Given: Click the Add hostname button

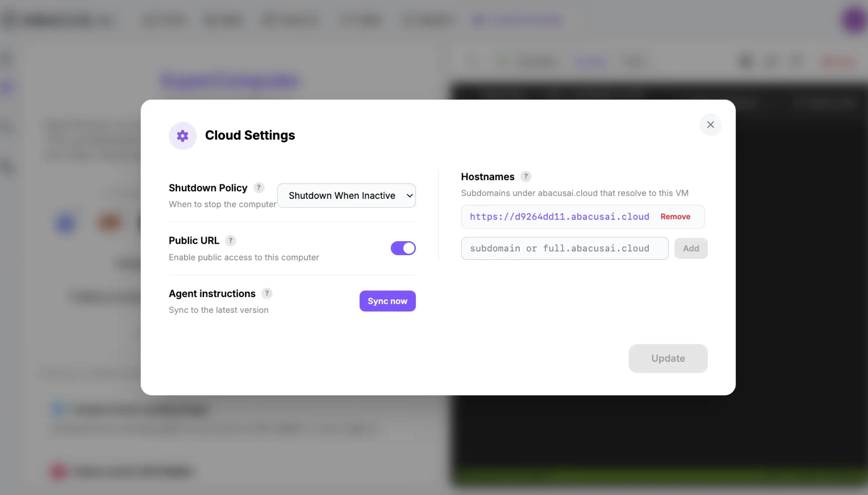Looking at the screenshot, I should click(x=691, y=249).
